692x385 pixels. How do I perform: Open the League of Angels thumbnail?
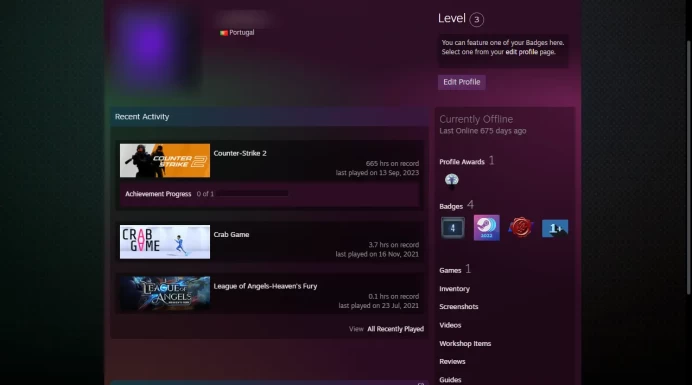pyautogui.click(x=165, y=293)
